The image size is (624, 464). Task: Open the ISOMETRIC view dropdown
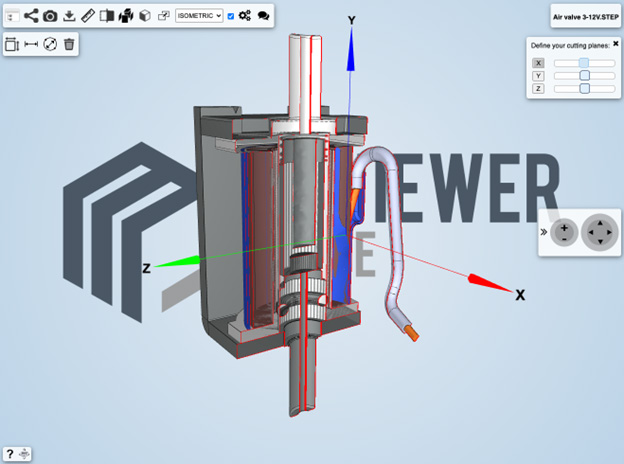tap(198, 16)
